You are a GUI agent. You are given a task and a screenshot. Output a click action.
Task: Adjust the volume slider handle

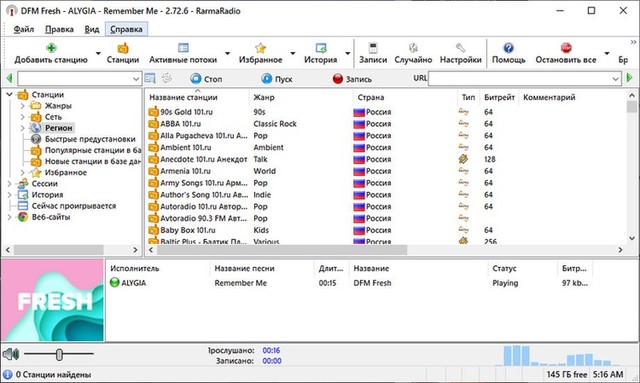59,354
